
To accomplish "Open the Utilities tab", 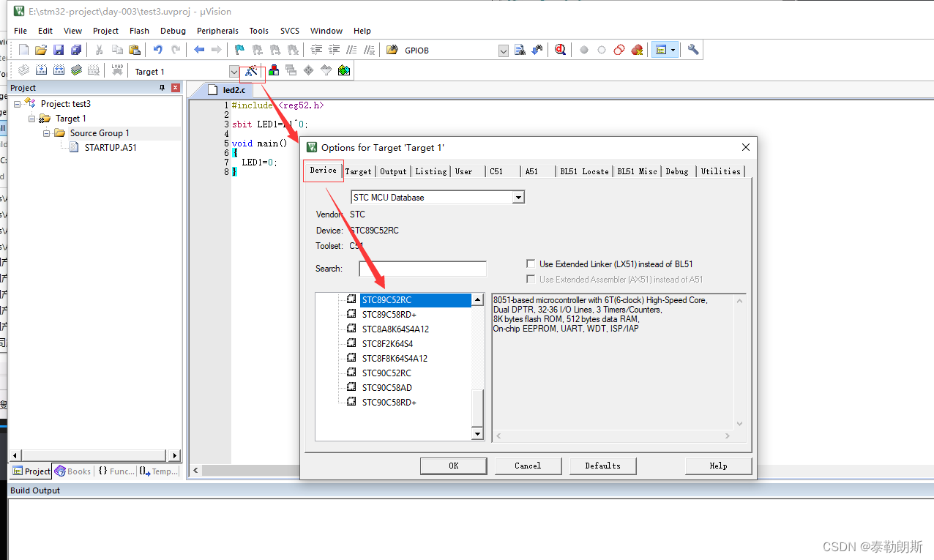I will (x=721, y=171).
